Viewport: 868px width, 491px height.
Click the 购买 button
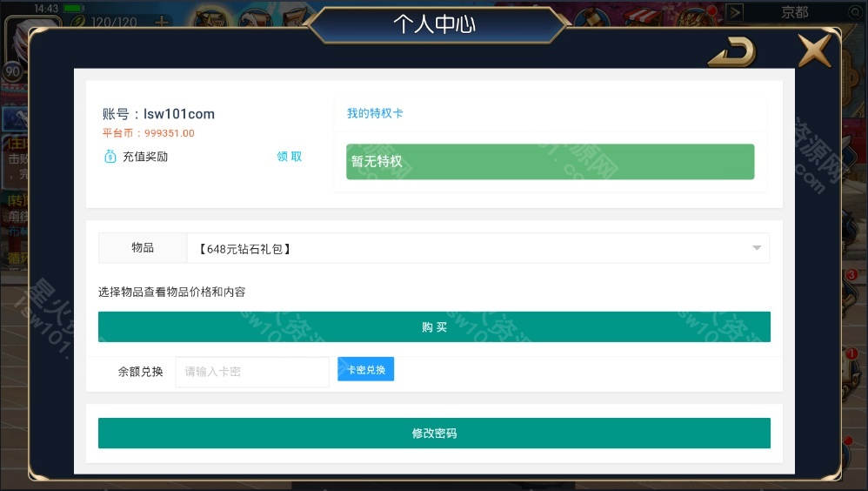pyautogui.click(x=434, y=327)
